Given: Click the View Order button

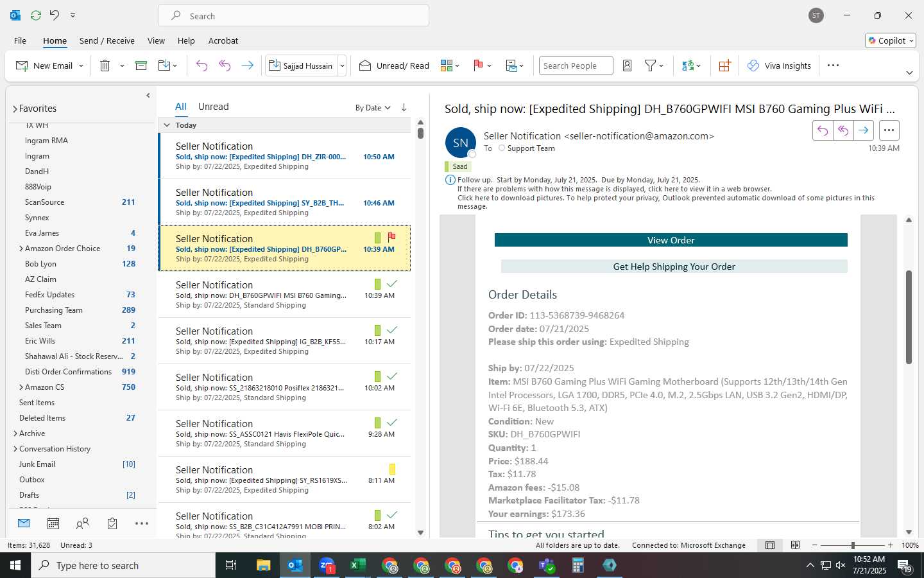Looking at the screenshot, I should pyautogui.click(x=671, y=240).
